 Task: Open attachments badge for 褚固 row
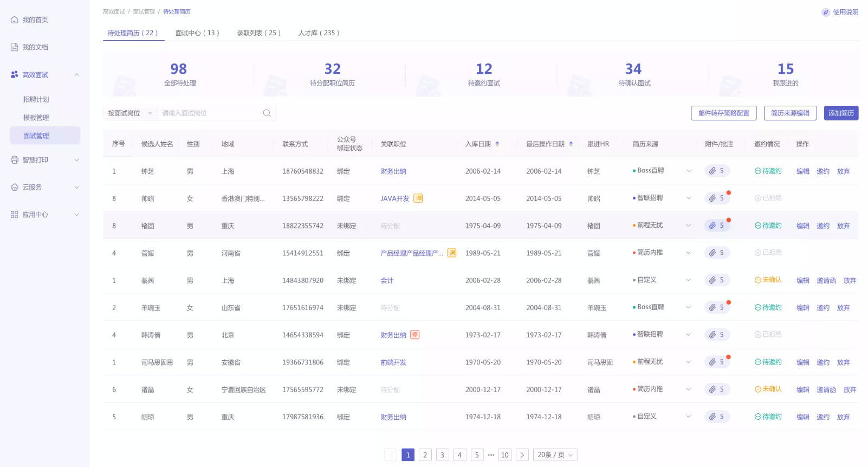pyautogui.click(x=717, y=226)
